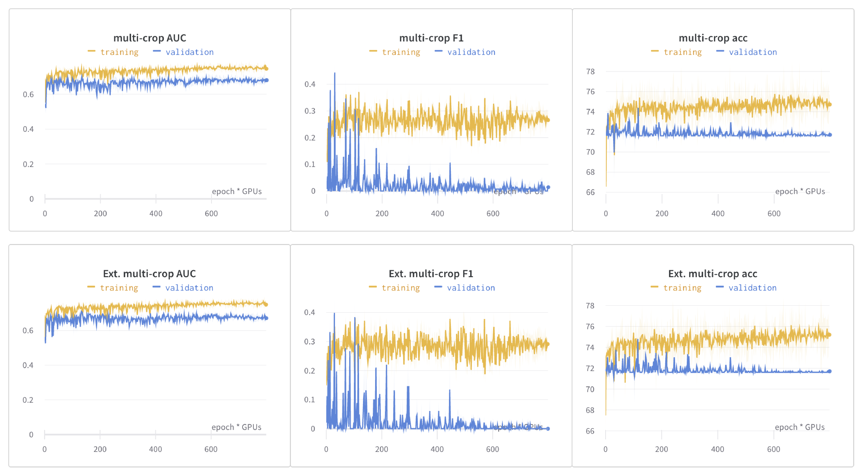Click the blue validation swatch in multi-crop F1 legend
868x475 pixels.
438,51
